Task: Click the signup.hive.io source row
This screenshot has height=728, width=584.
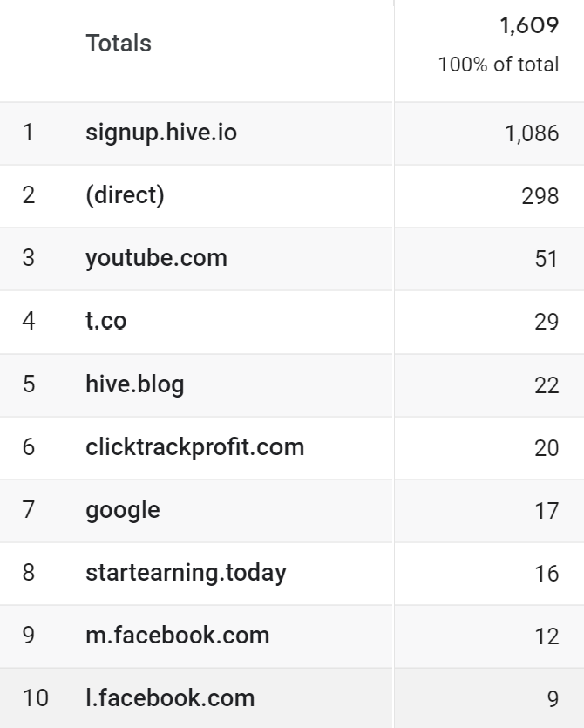Action: point(161,133)
